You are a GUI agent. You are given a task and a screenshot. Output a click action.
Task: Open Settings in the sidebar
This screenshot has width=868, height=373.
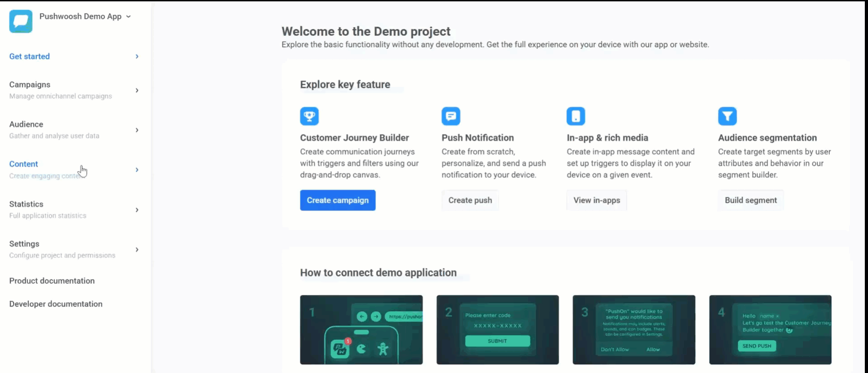(24, 244)
